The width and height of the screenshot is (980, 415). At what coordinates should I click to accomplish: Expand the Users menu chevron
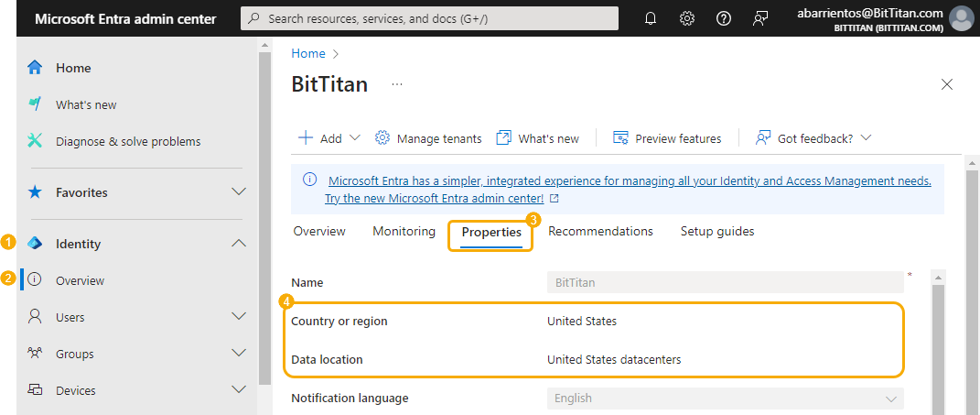239,317
